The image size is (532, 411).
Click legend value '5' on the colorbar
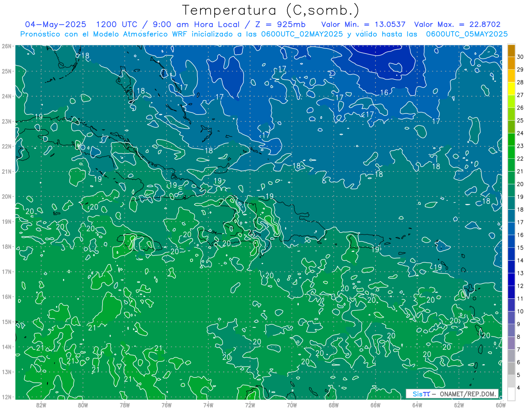click(519, 375)
